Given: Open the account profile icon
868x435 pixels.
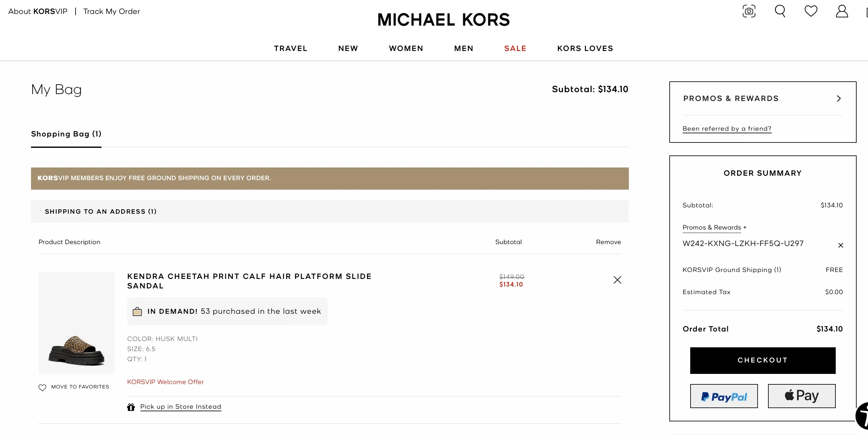Looking at the screenshot, I should [x=842, y=11].
